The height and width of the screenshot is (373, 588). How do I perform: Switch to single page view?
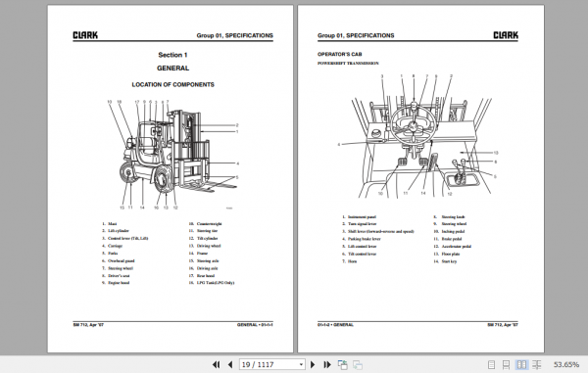pyautogui.click(x=491, y=364)
